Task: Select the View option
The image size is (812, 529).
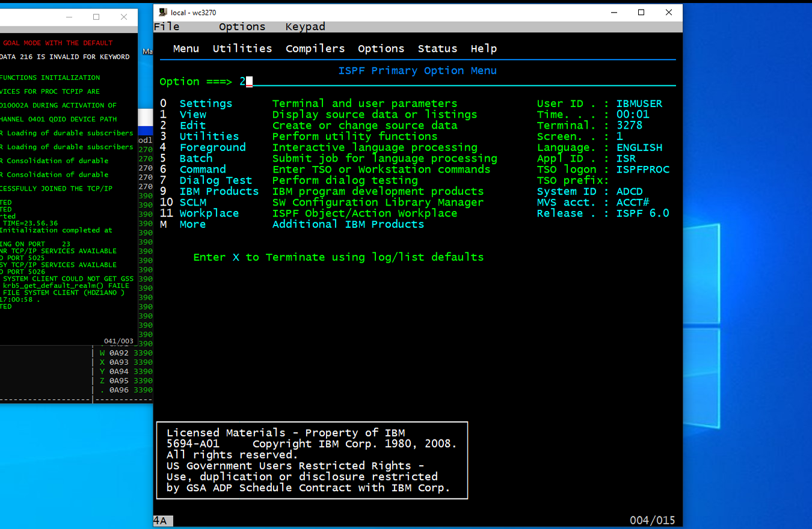Action: [192, 114]
